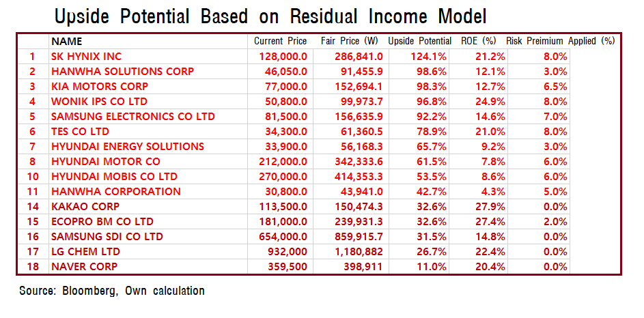This screenshot has width=644, height=318.
Task: Click current price 932,000
Action: coord(288,252)
